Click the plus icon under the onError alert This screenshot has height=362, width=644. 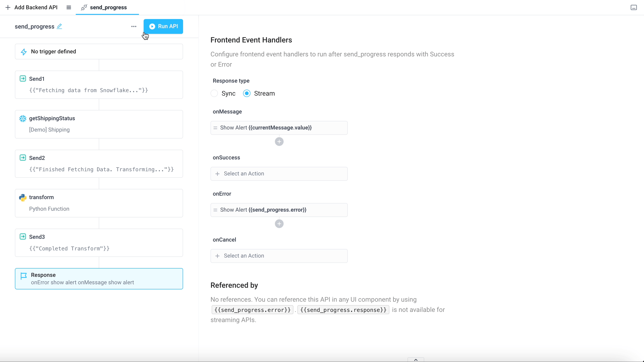point(279,223)
